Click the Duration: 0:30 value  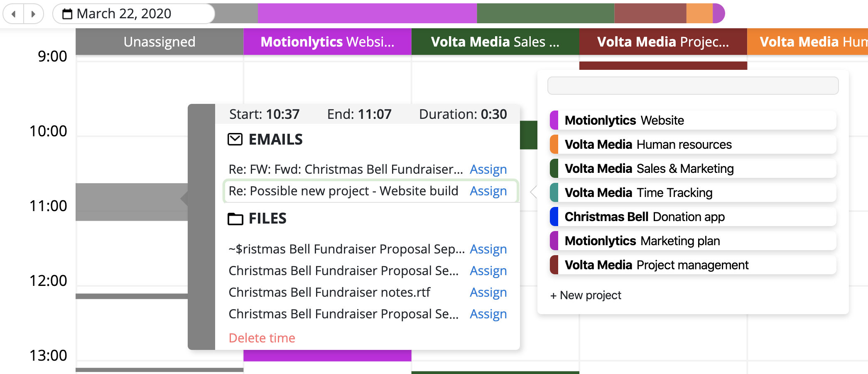(493, 114)
